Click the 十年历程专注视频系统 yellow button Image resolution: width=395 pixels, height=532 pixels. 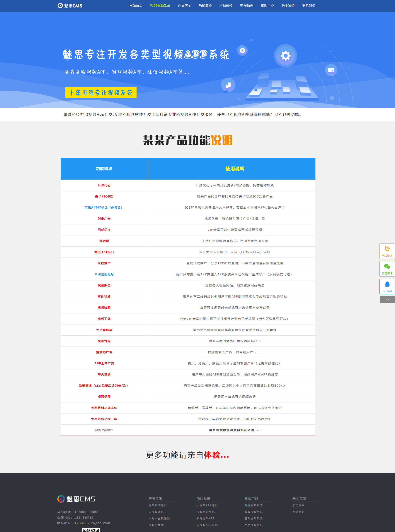(x=101, y=93)
